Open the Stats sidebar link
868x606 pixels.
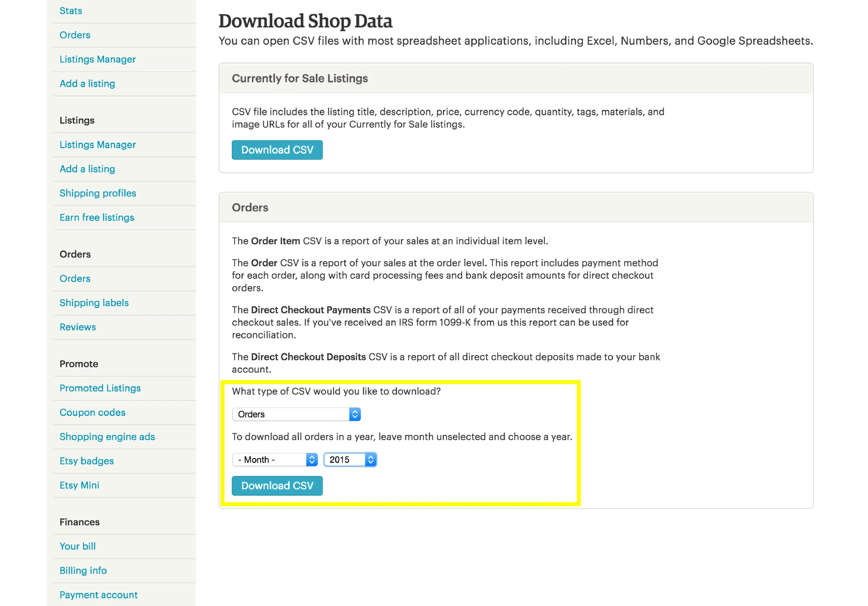(71, 10)
